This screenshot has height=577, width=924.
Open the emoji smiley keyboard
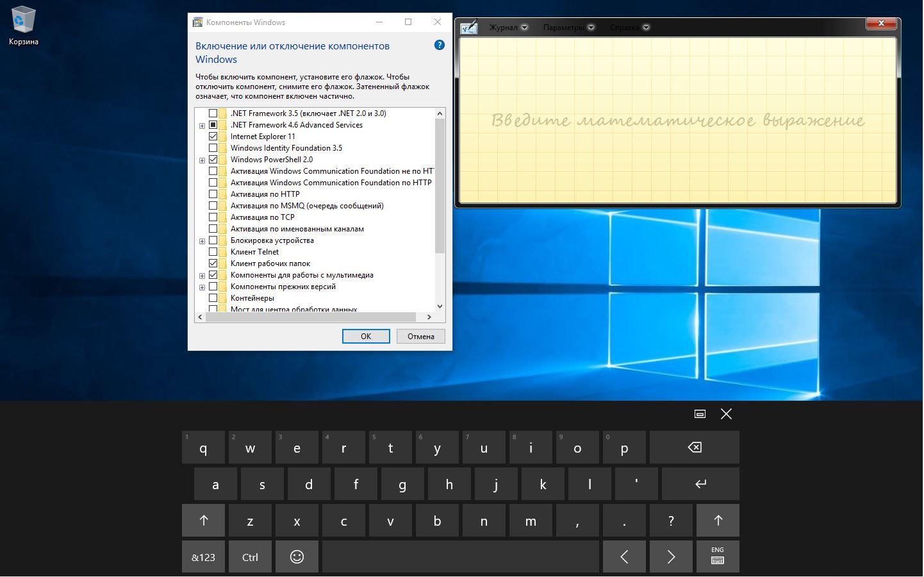tap(297, 556)
